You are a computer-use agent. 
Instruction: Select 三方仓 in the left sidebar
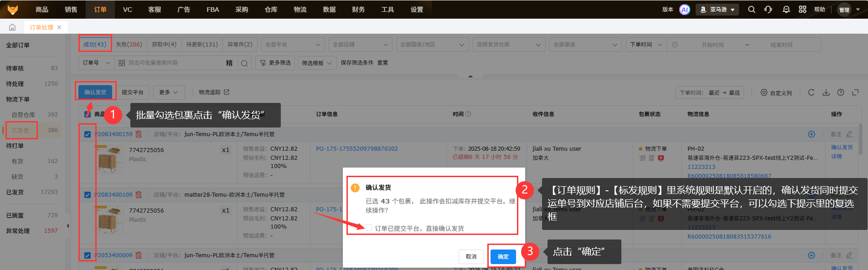pyautogui.click(x=20, y=130)
